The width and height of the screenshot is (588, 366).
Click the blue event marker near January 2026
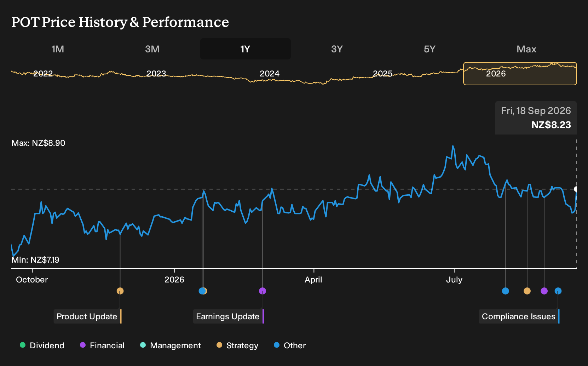[x=202, y=291]
